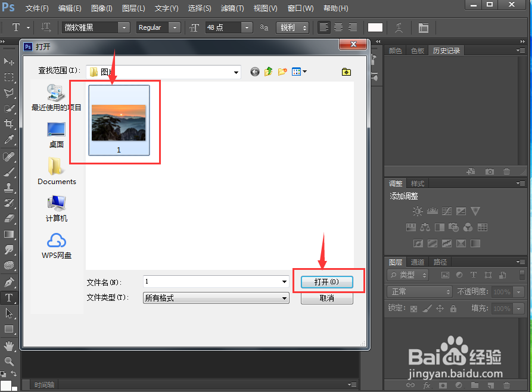Switch to 通道 tab
The height and width of the screenshot is (392, 532).
click(418, 262)
